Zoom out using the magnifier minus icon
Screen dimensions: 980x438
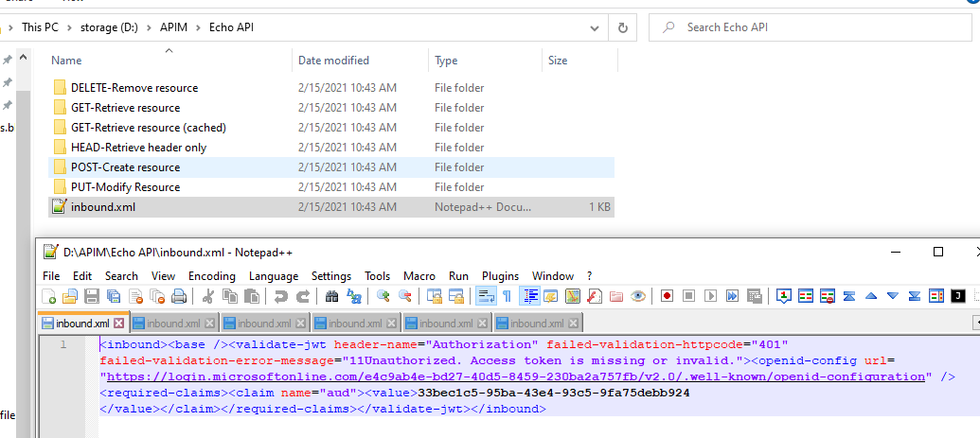[x=405, y=296]
